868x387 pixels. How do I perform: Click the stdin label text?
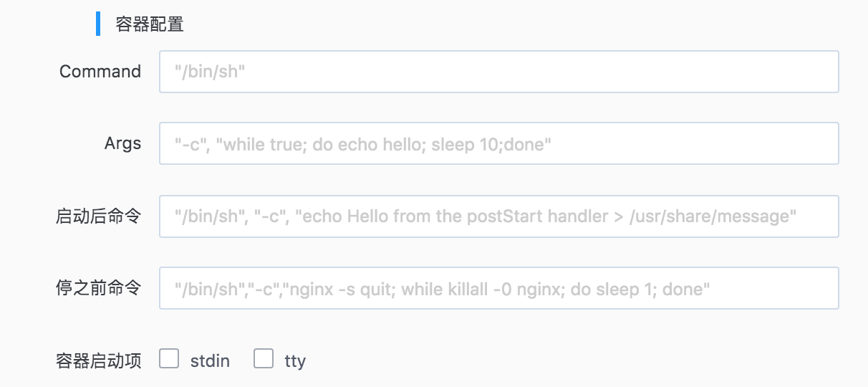tap(210, 360)
